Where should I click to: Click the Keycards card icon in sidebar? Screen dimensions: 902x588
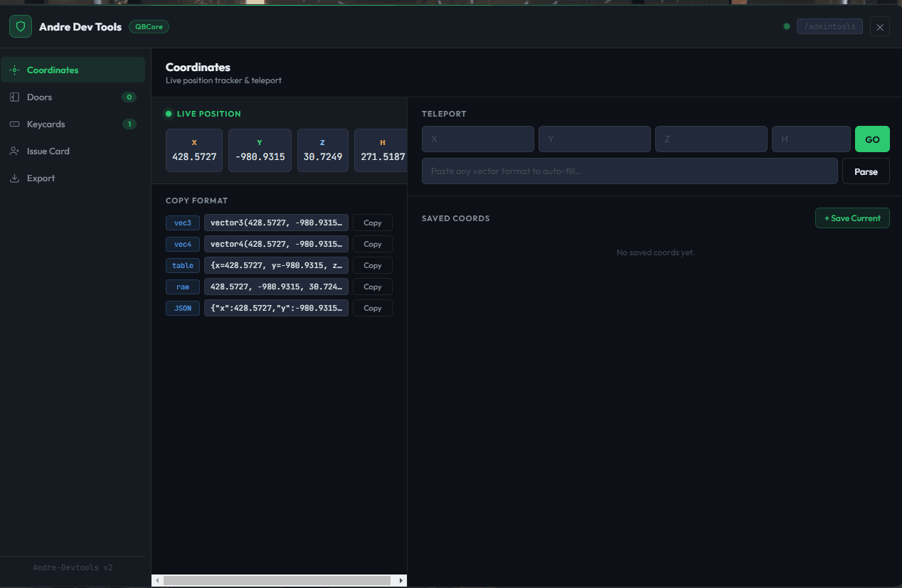click(14, 124)
